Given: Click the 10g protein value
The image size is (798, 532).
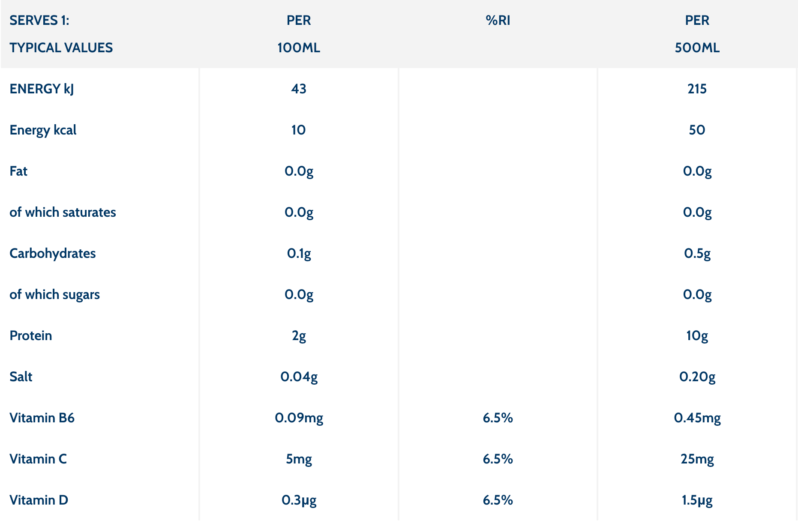Looking at the screenshot, I should click(697, 335).
